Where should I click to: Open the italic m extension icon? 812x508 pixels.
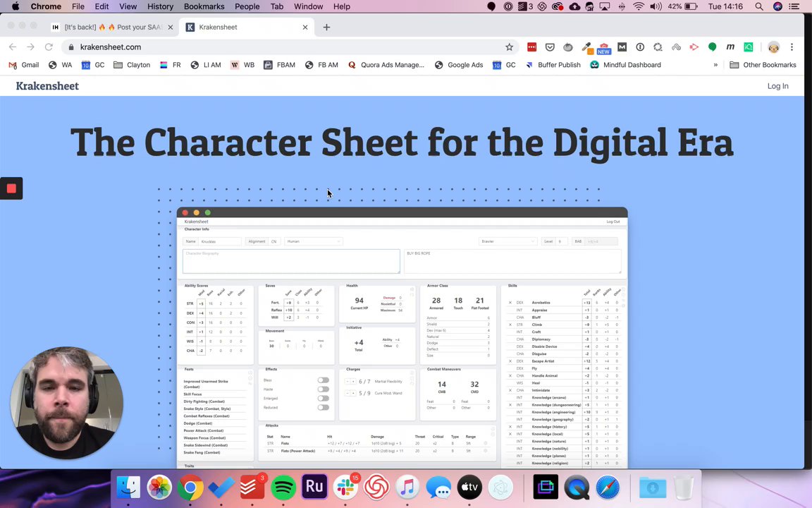pyautogui.click(x=730, y=47)
